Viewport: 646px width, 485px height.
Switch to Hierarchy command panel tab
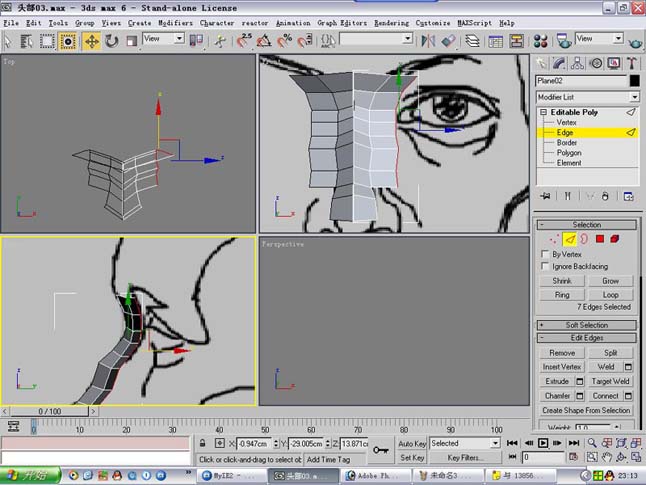coord(577,63)
